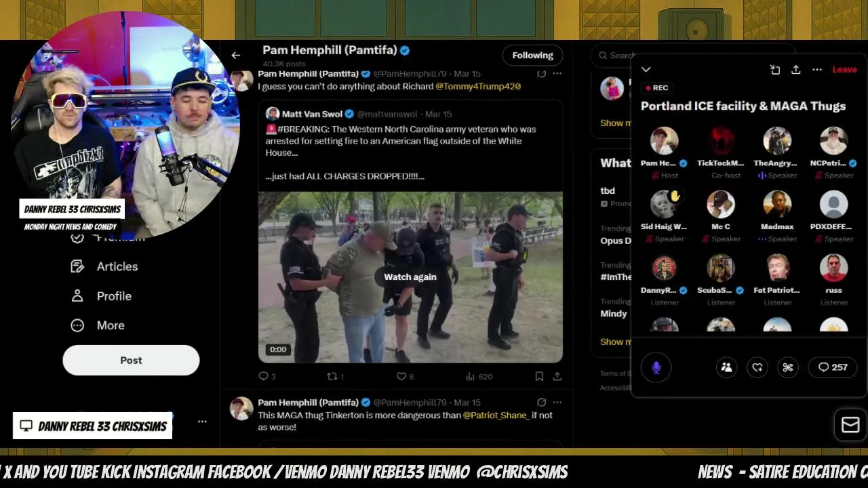The image size is (868, 488).
Task: Select listener DannyR... avatar
Action: [665, 268]
